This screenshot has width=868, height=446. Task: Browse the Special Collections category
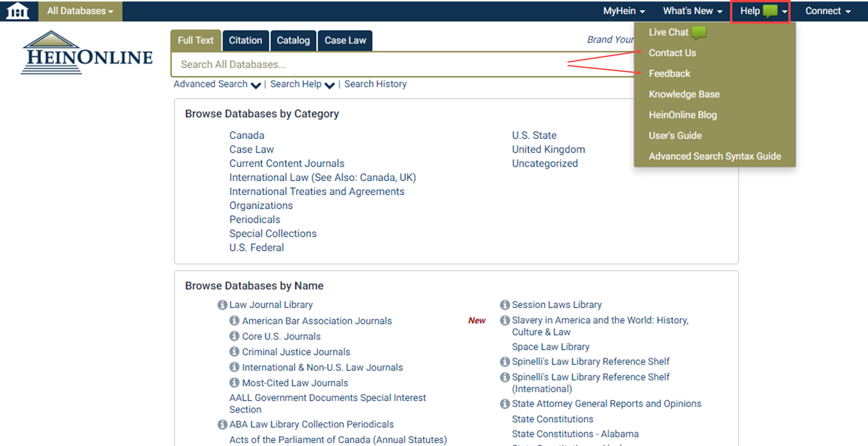click(273, 234)
